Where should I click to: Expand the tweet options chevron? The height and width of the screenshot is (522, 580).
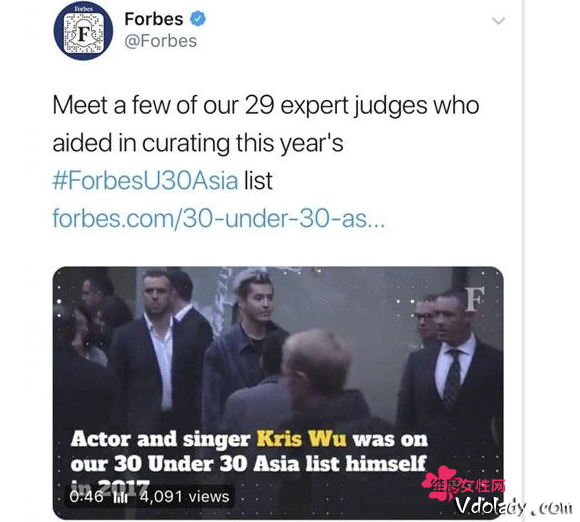point(498,21)
